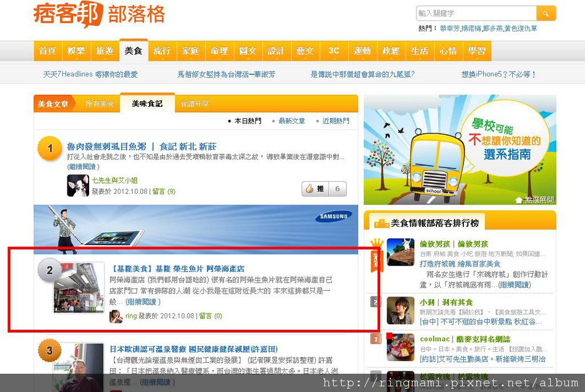Open the 痞客邦 部落格 logo
Screen dimensions: 585x392
pyautogui.click(x=99, y=14)
